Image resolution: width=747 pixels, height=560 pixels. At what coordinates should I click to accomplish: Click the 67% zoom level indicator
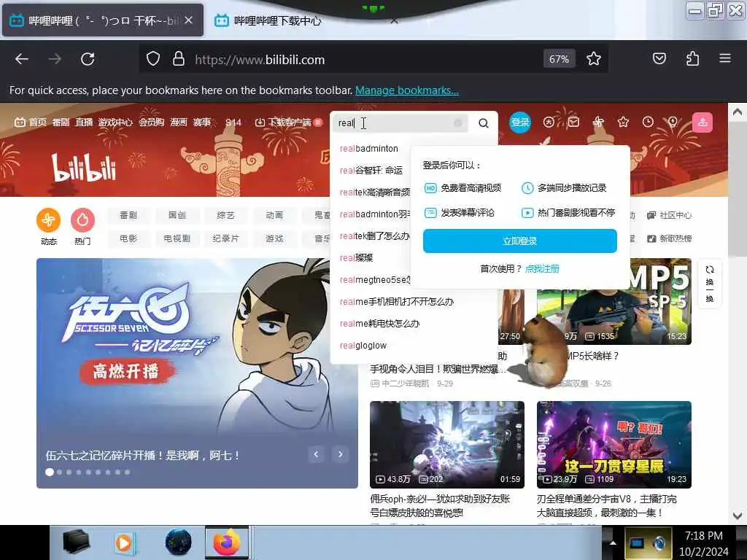[560, 59]
